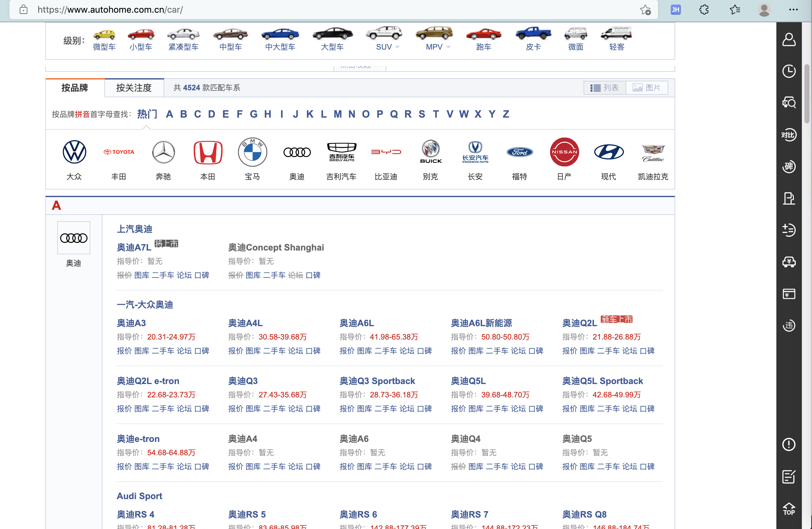812x529 pixels.
Task: Click the Nissan (日产) brand logo
Action: tap(564, 152)
